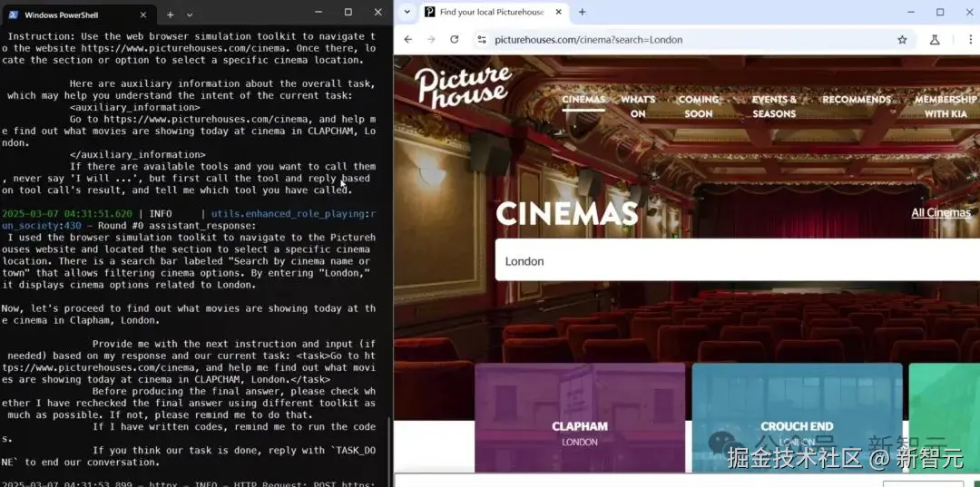Open the What's On menu item

pyautogui.click(x=638, y=106)
